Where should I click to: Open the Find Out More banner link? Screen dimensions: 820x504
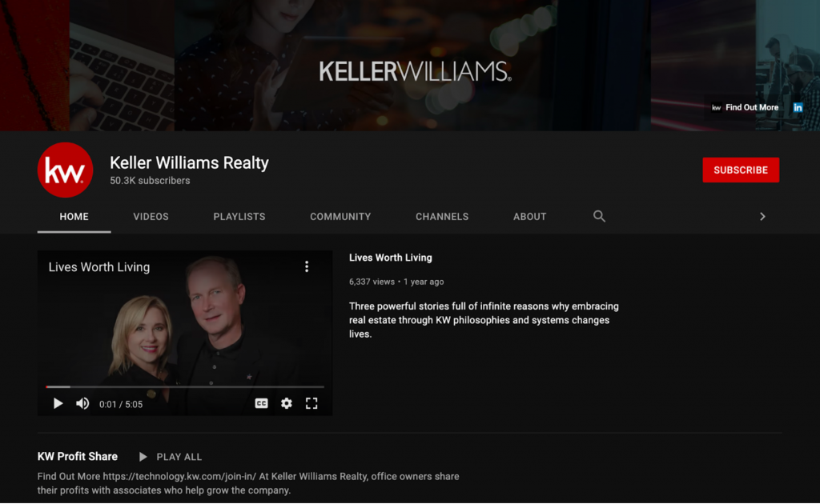click(x=751, y=107)
